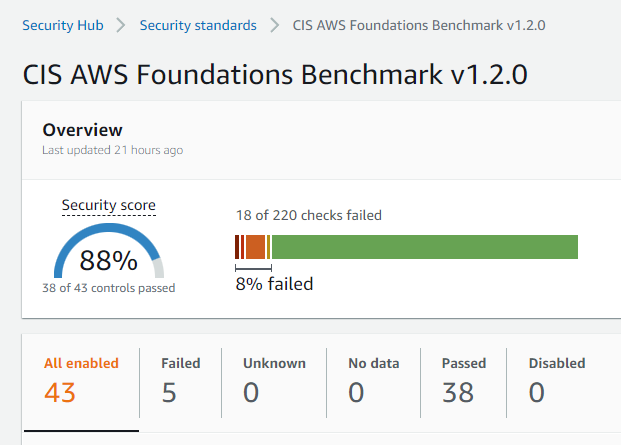Open the Security Hub breadcrumb link
The width and height of the screenshot is (621, 445).
click(x=63, y=25)
